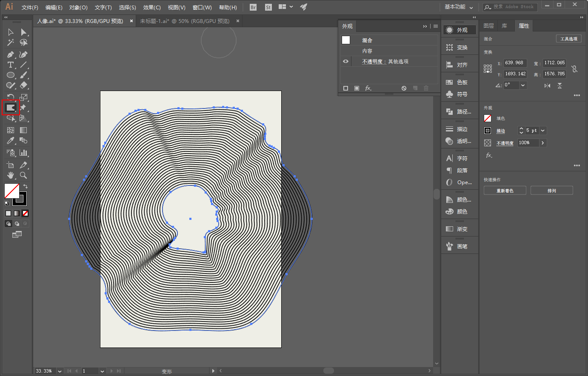Enable Draw Behind mode
The height and width of the screenshot is (376, 588).
coord(17,223)
